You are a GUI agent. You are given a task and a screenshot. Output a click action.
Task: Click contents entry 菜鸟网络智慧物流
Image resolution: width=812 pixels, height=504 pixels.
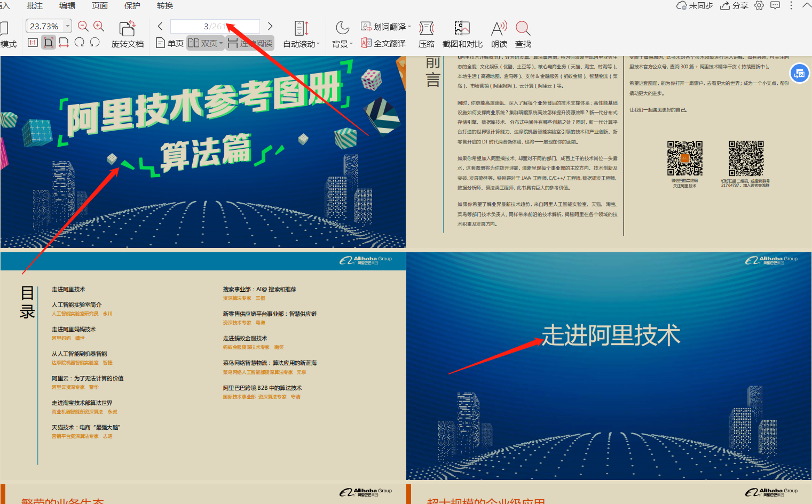(270, 363)
